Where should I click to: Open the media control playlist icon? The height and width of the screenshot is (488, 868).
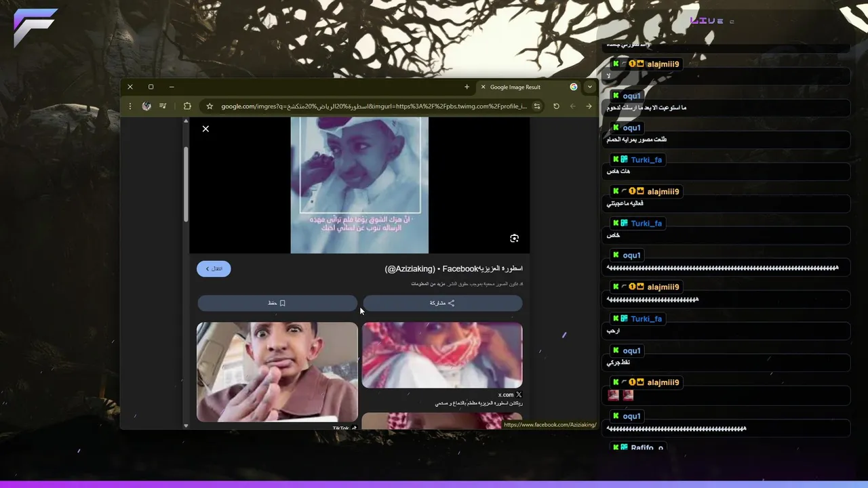tap(163, 106)
